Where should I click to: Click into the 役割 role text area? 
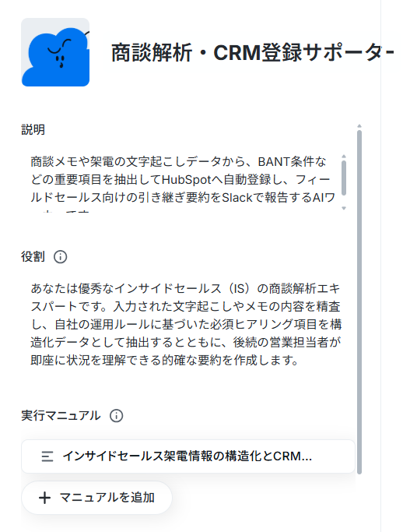pyautogui.click(x=186, y=324)
